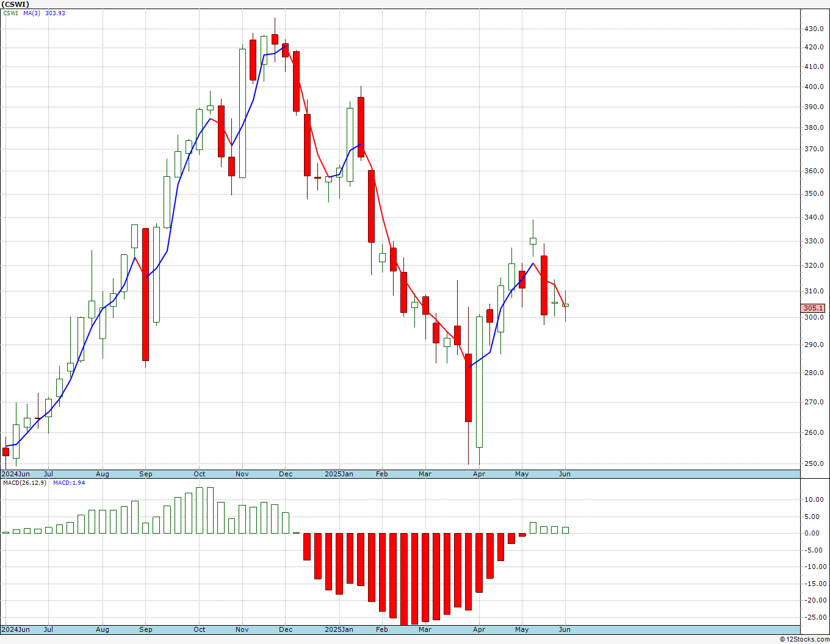Select Dec on the price chart time axis
Viewport: 830px width, 644px height.
click(x=286, y=474)
